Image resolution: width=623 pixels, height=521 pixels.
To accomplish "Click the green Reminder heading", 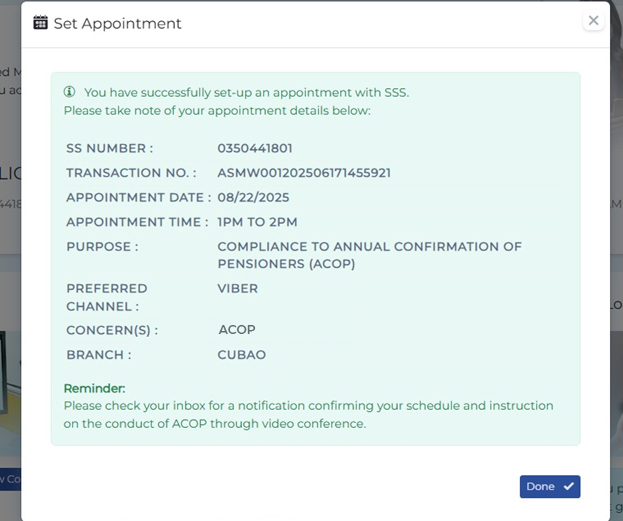I will tap(95, 388).
